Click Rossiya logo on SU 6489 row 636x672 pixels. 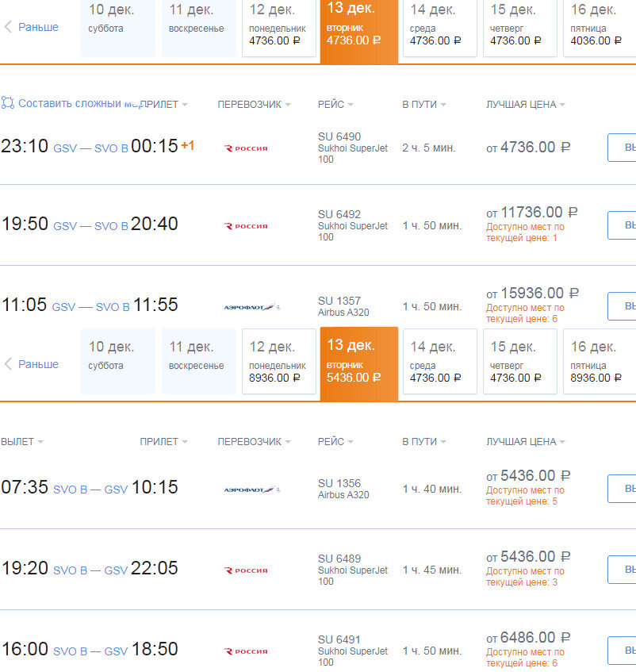246,570
